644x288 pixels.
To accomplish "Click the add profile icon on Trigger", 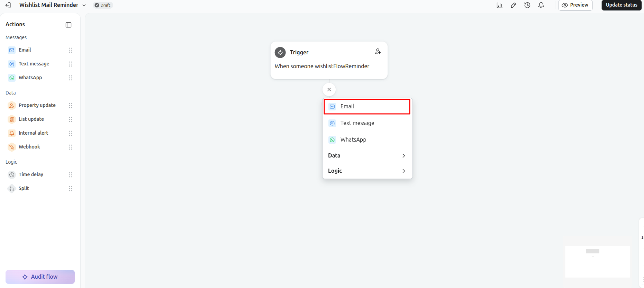I will point(378,52).
